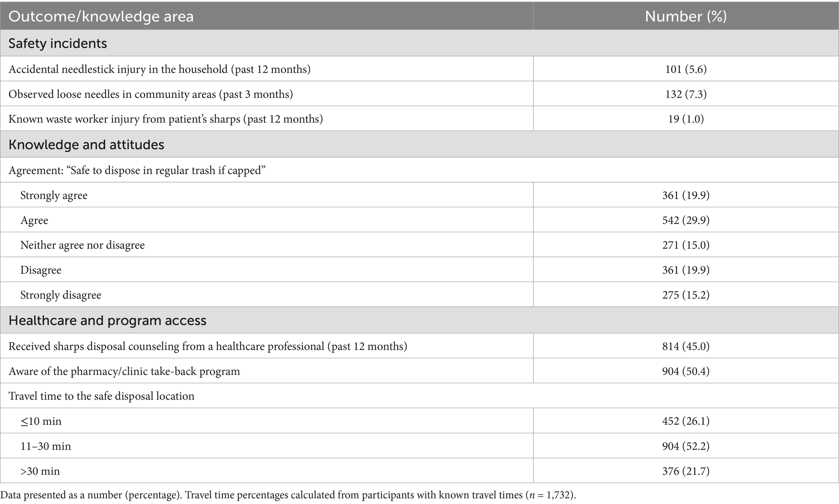Select the "Knowledge and attitudes" section heading
839x504 pixels.
(x=86, y=145)
